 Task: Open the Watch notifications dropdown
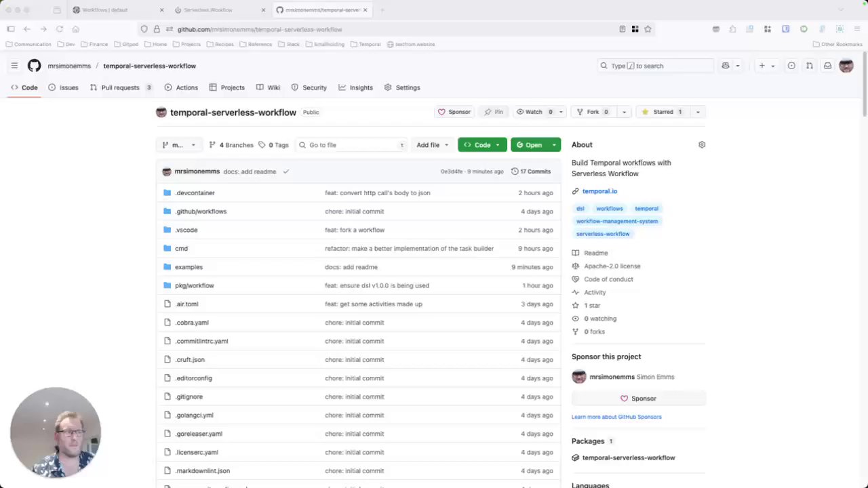(538, 112)
